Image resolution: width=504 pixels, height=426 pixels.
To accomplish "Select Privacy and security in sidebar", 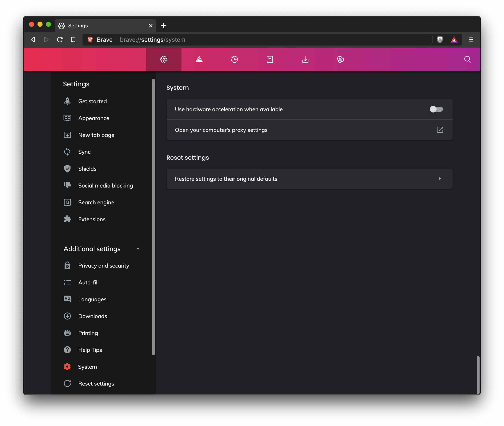I will (104, 266).
